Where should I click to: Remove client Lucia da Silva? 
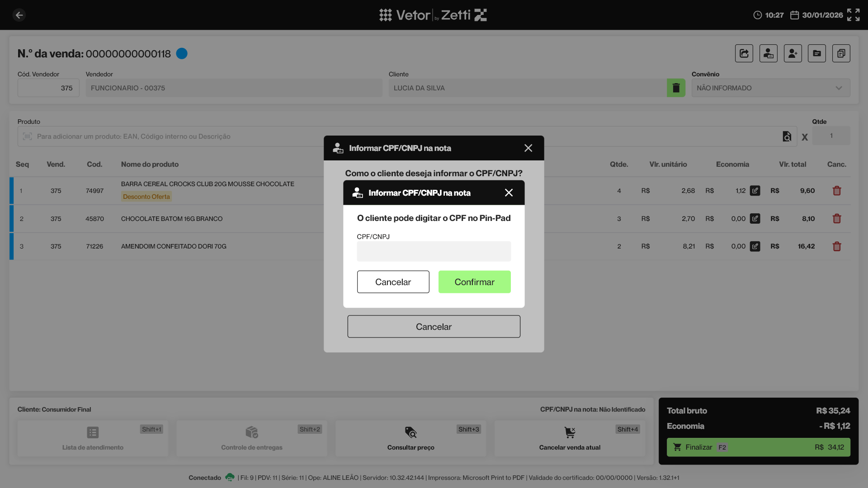[x=676, y=88]
